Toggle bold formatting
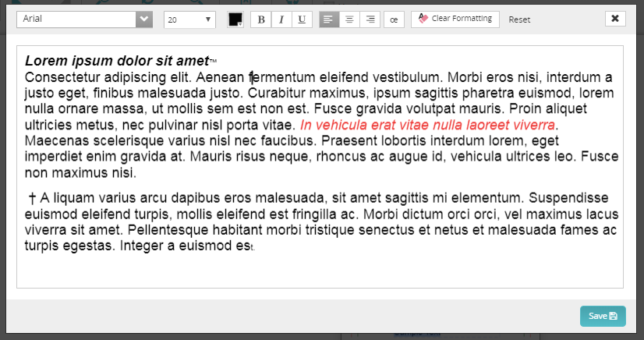Viewport: 644px width, 340px height. pos(261,19)
